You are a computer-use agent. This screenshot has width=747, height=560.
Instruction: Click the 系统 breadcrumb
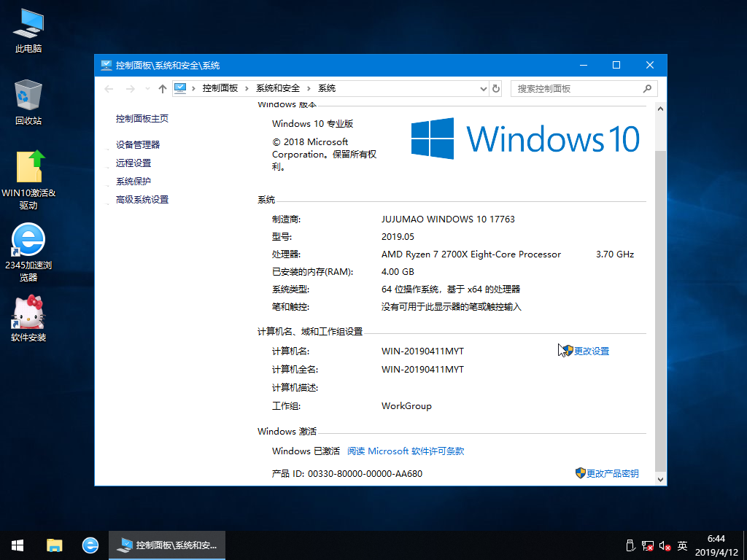(x=327, y=88)
